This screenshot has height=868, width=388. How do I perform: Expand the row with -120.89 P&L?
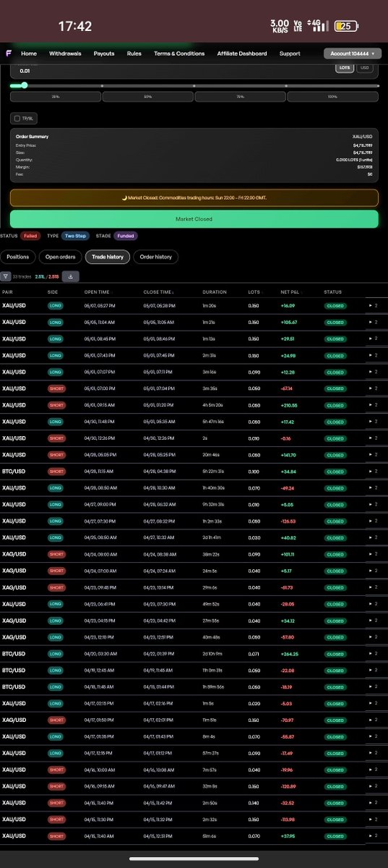point(374,786)
